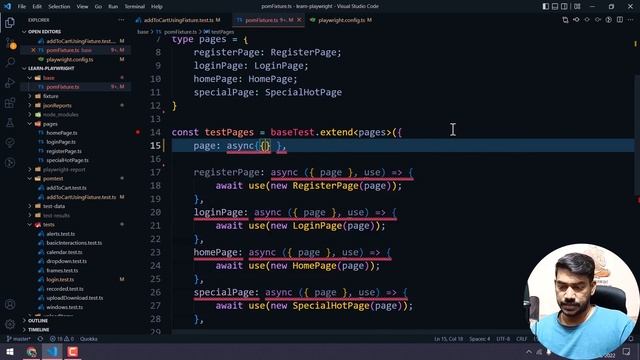Open the Terminal menu
Viewport: 640px width, 360px height.
coord(135,7)
